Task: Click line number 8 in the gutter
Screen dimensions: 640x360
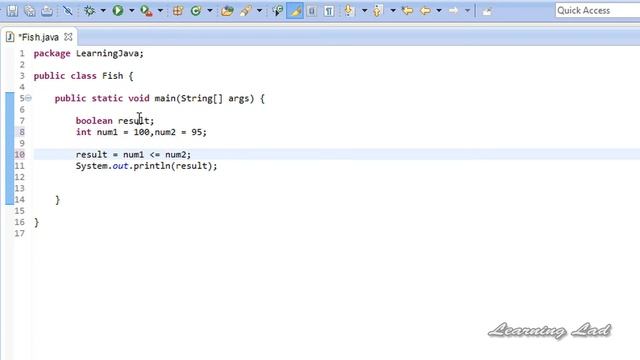Action: [22, 132]
